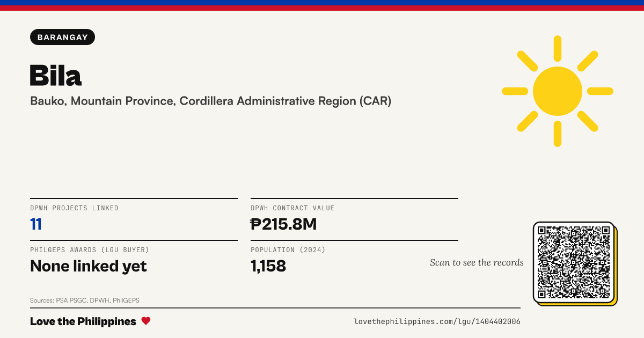This screenshot has height=338, width=644.
Task: Click the blue stripe at the top
Action: tap(322, 3)
